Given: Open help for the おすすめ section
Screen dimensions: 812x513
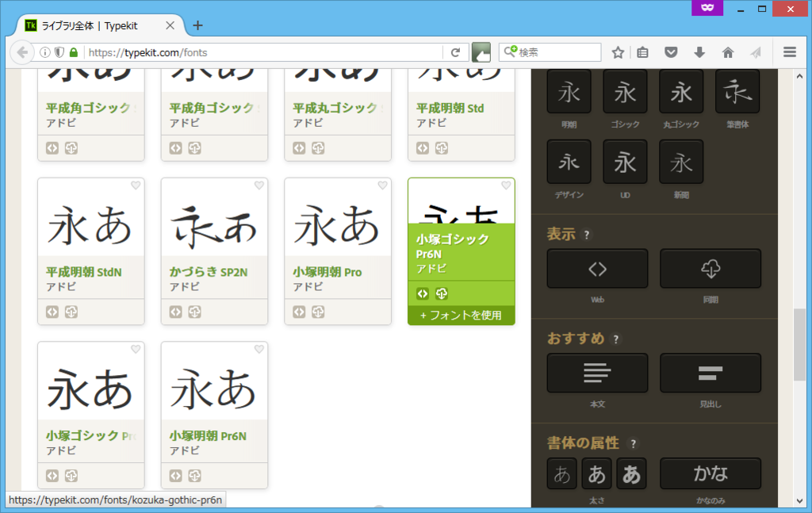Looking at the screenshot, I should coord(615,339).
